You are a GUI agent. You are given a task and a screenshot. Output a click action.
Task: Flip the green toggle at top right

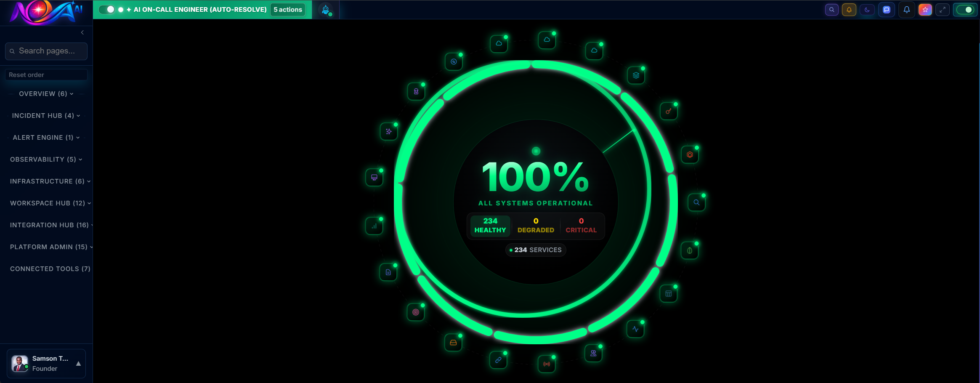(966, 9)
